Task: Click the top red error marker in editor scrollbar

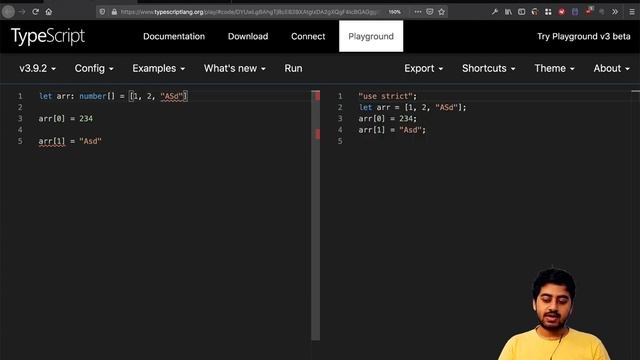Action: point(317,96)
